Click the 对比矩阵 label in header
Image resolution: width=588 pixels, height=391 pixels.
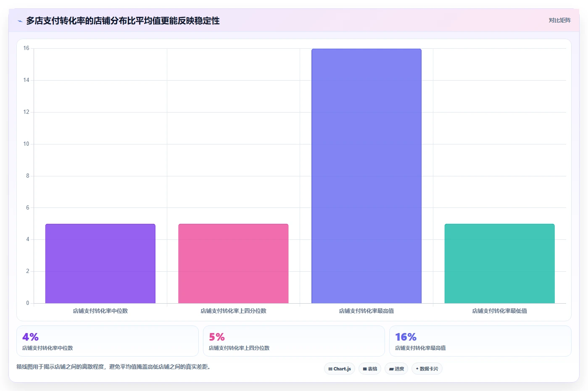pos(559,21)
